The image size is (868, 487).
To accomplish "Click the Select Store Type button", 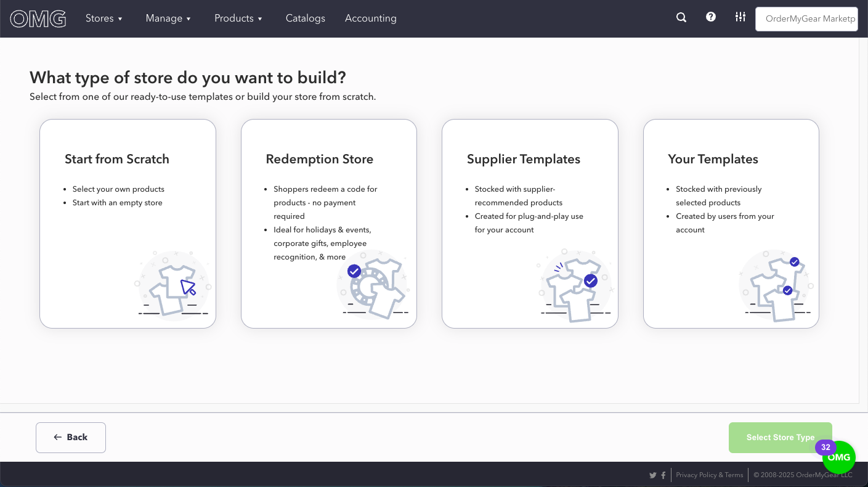I will (781, 438).
